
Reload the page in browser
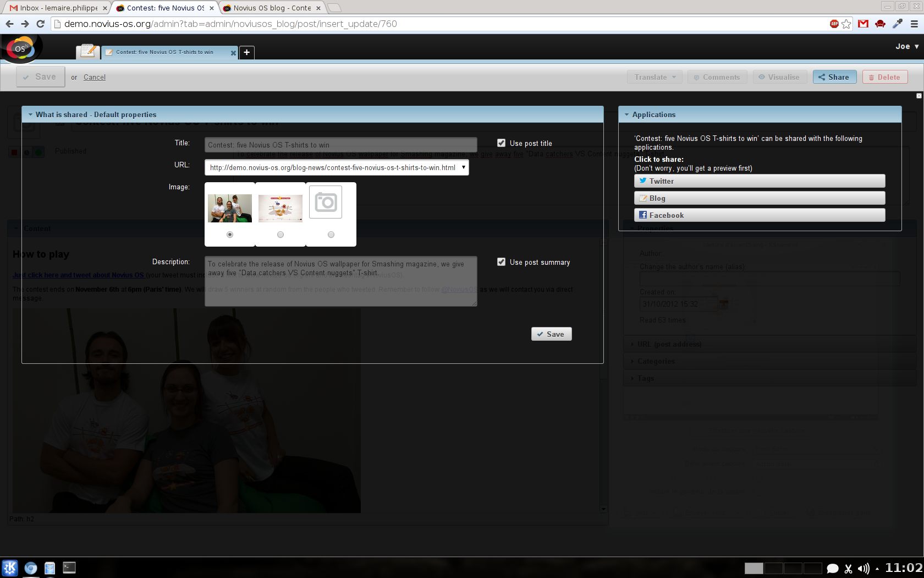40,24
